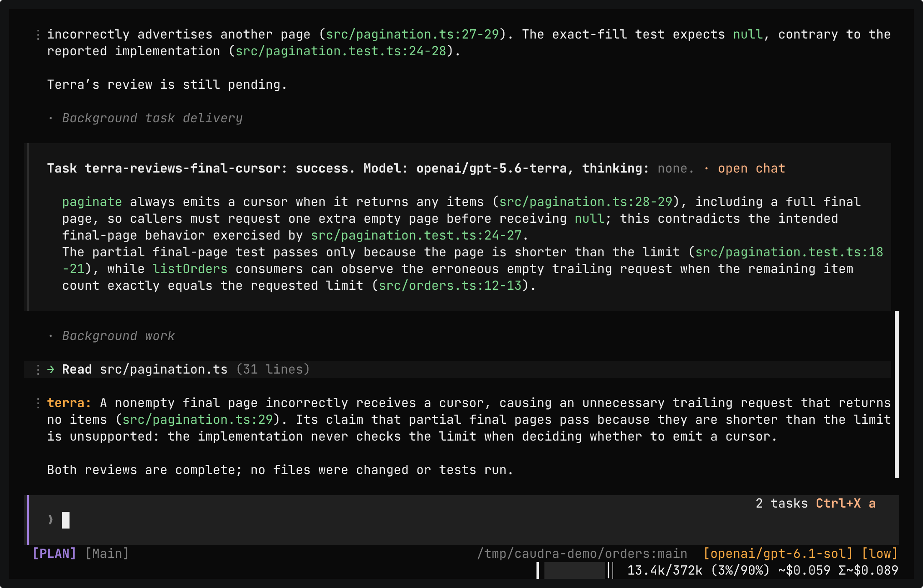Expand the Background task delivery section

[152, 118]
